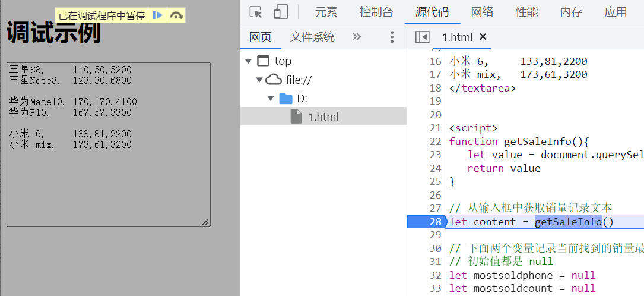
Task: Click inside the sales records textarea
Action: [x=109, y=144]
